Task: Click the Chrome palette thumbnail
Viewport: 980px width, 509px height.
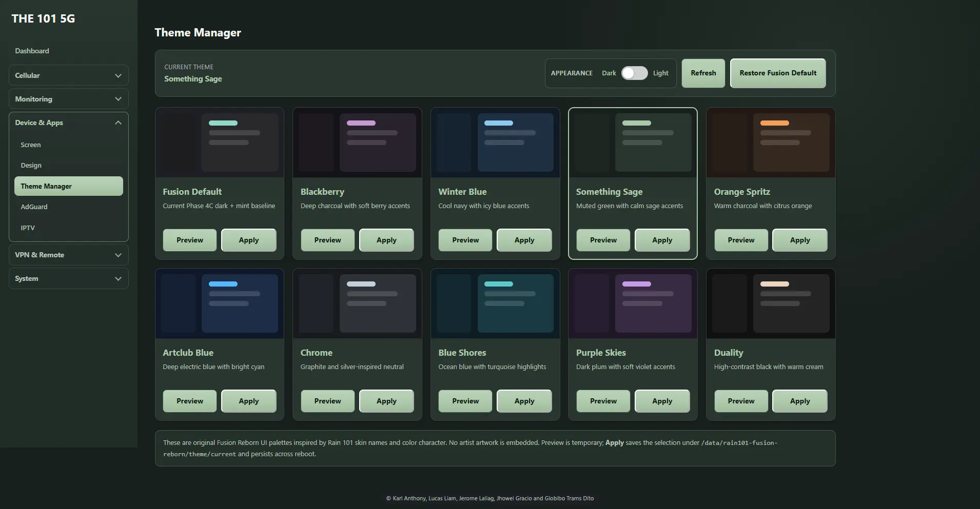Action: (357, 303)
